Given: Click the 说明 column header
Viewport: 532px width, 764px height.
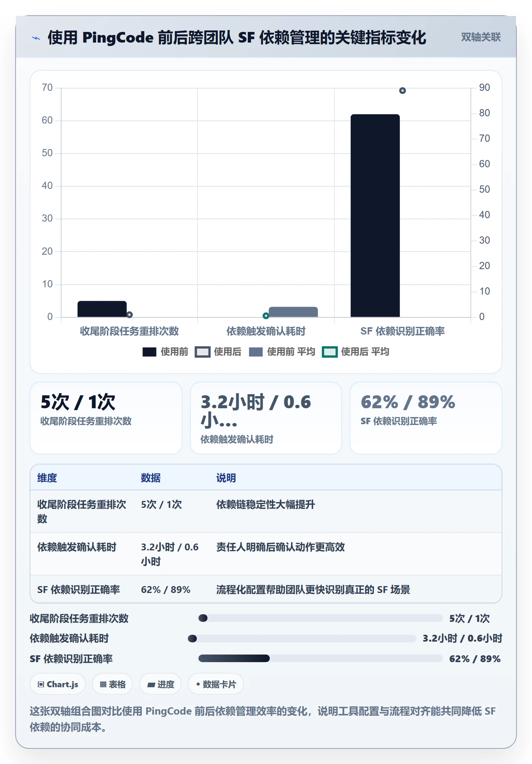Looking at the screenshot, I should click(x=226, y=478).
